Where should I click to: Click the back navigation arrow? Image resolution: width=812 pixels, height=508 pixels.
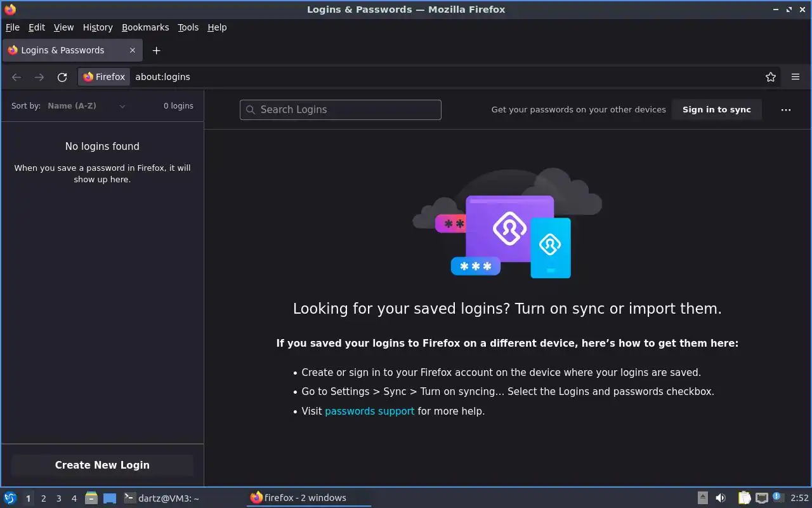pyautogui.click(x=16, y=77)
